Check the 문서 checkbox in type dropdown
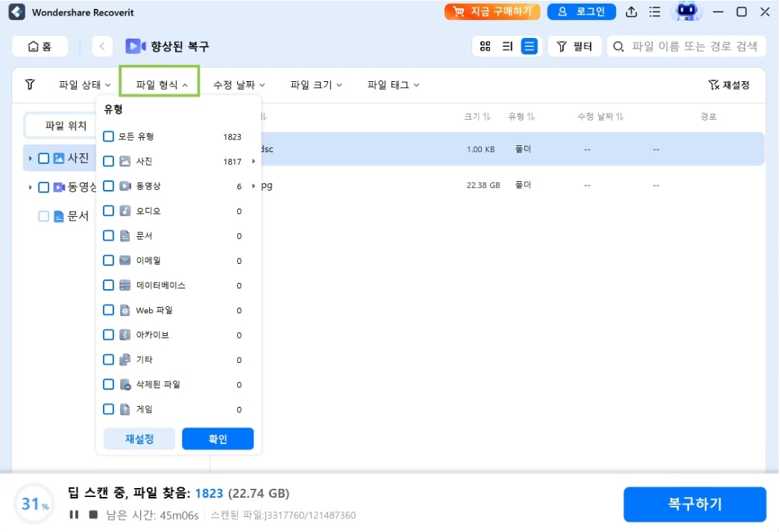Viewport: 780px width, 532px height. point(108,235)
